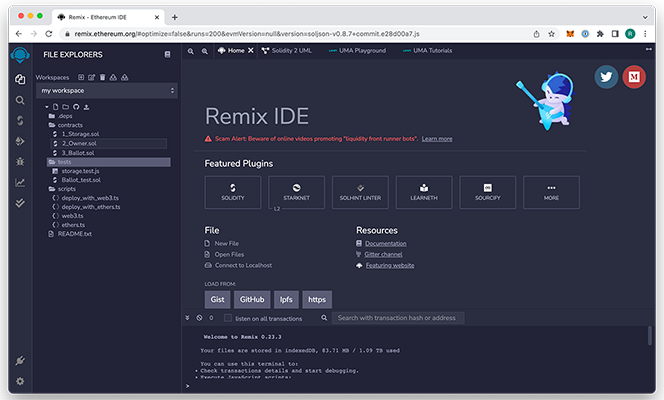Viewport: 664px width, 400px height.
Task: Open Remix Medium round icon
Action: tap(634, 77)
